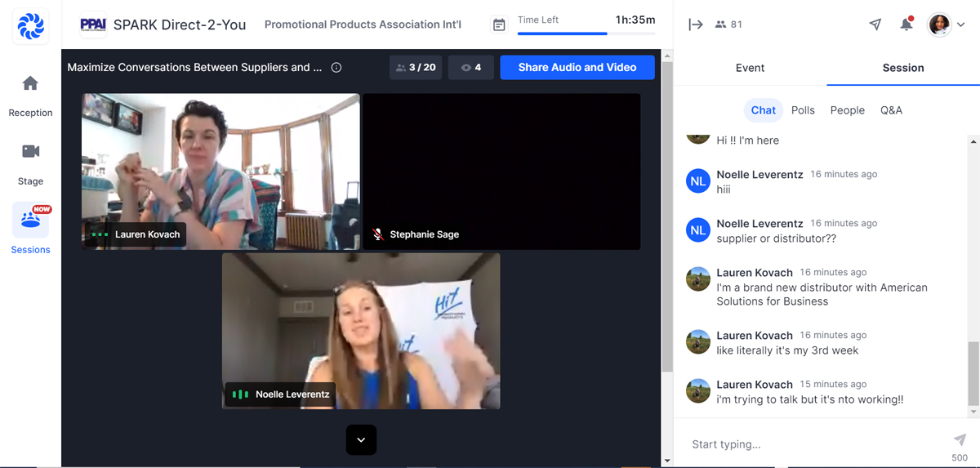Show the People list
980x468 pixels.
pos(847,110)
